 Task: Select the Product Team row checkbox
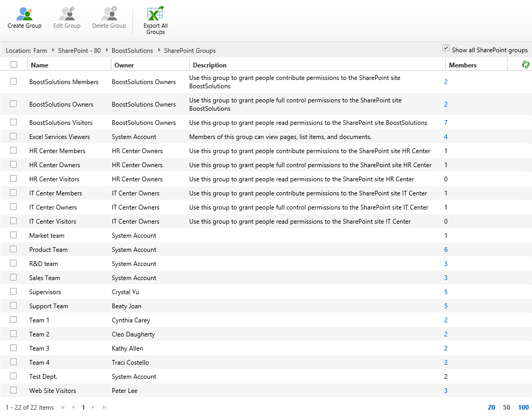click(14, 249)
